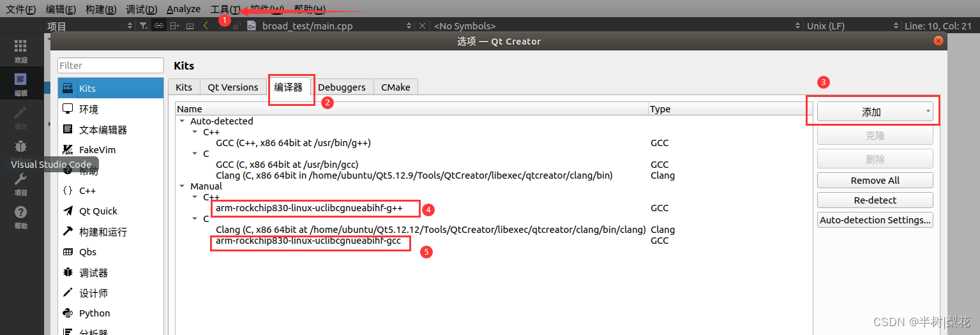Click the close pane icon beside split
Viewport: 980px width, 335px height.
[190, 26]
